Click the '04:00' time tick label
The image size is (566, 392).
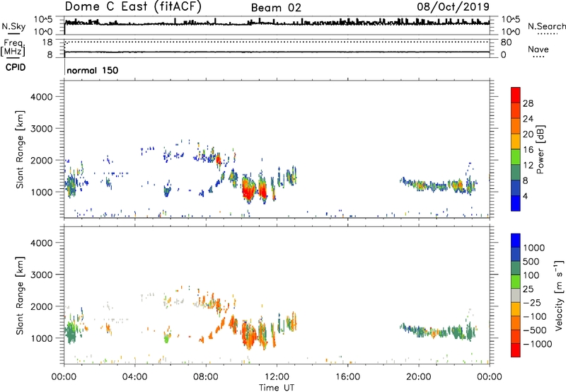coord(134,377)
